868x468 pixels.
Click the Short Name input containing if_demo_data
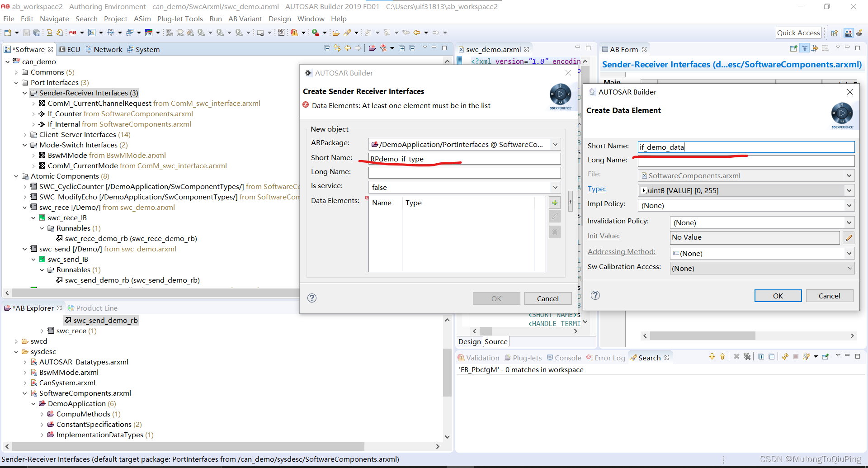pos(746,147)
